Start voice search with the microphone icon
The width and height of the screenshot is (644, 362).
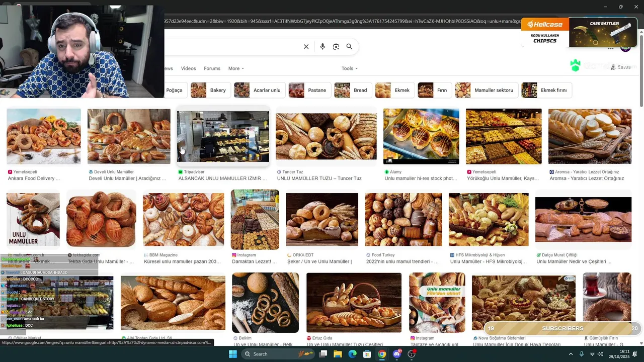click(x=323, y=47)
